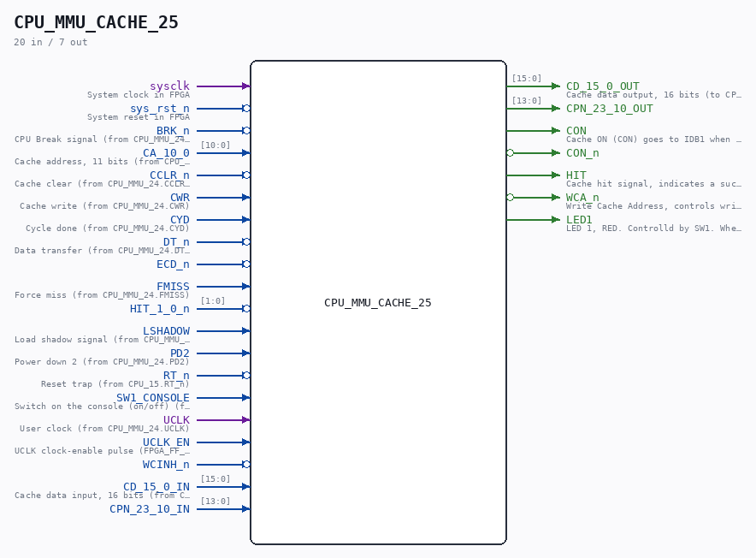Screen dimensions: 756x558
Task: Select the WCINH_n input port
Action: click(167, 464)
